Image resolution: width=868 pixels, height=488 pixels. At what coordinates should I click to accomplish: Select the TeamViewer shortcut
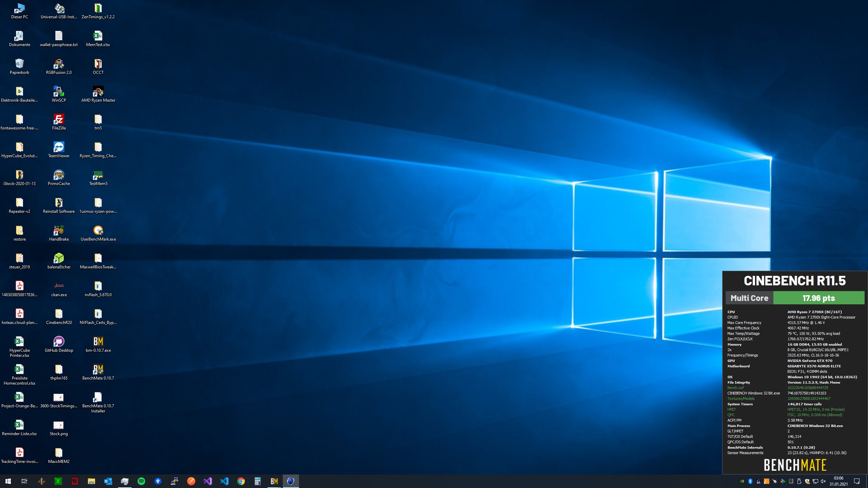(x=59, y=150)
